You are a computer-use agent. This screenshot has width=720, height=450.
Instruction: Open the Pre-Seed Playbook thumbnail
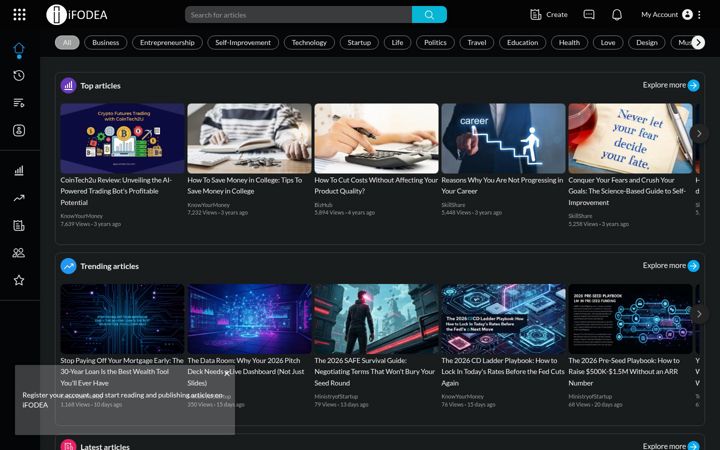pos(630,319)
